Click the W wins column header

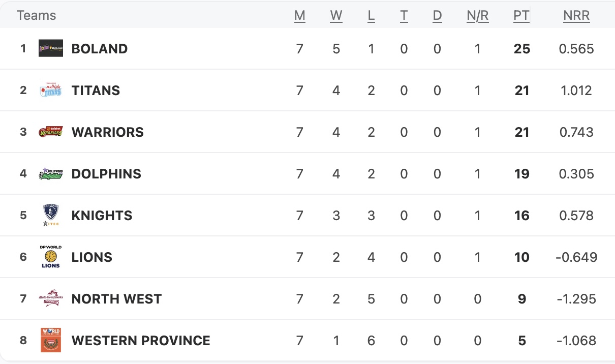[336, 16]
